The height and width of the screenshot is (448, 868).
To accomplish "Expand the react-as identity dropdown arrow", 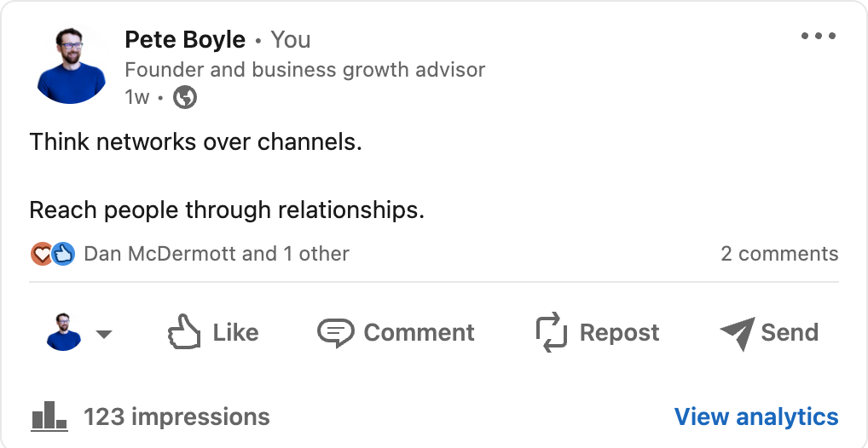I will pos(104,334).
